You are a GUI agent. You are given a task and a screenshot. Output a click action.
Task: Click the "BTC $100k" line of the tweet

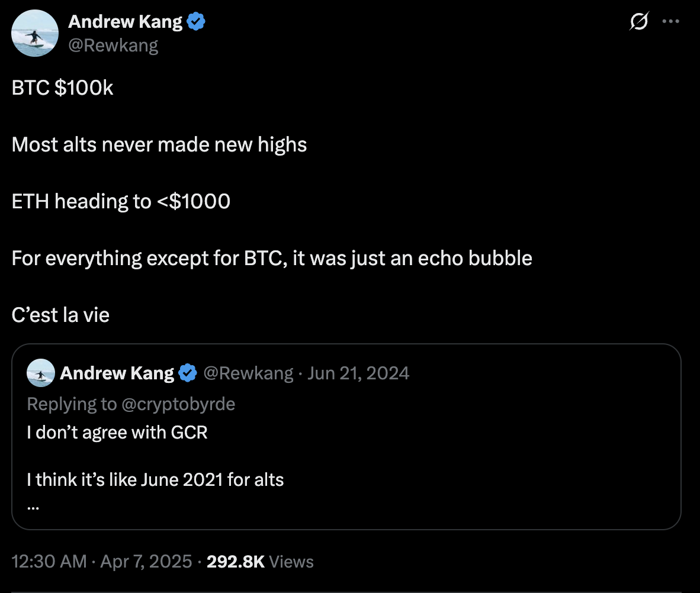pyautogui.click(x=63, y=88)
